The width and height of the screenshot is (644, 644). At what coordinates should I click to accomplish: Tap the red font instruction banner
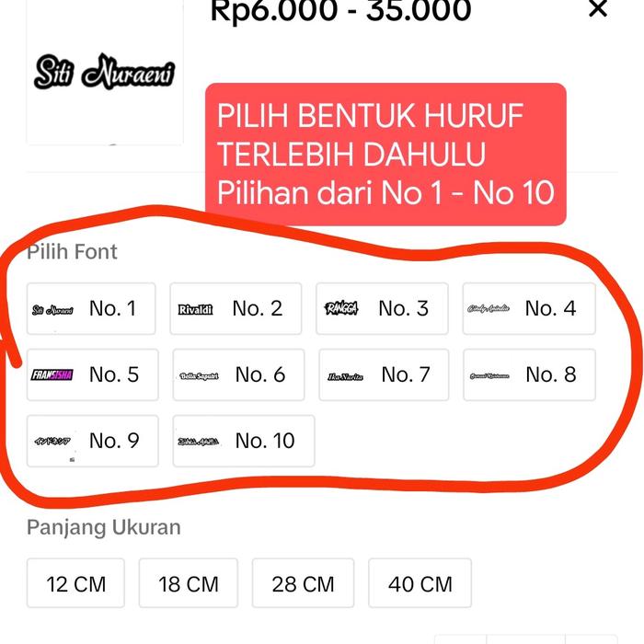(x=385, y=155)
